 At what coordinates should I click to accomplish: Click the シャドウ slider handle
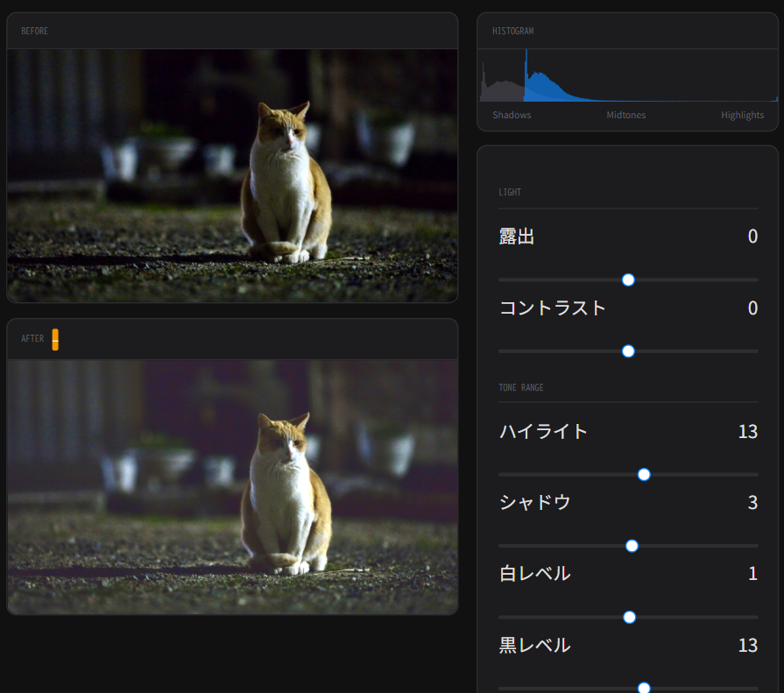[x=632, y=546]
